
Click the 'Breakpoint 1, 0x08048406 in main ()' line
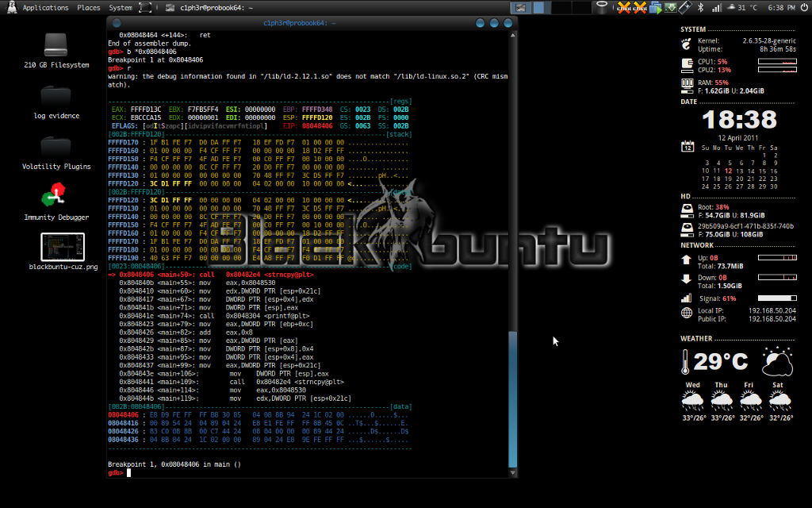tap(174, 464)
